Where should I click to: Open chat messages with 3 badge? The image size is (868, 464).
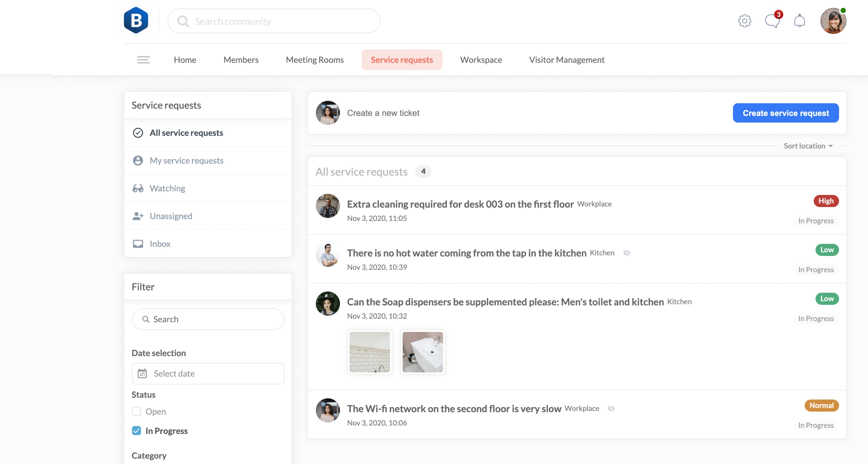coord(772,21)
